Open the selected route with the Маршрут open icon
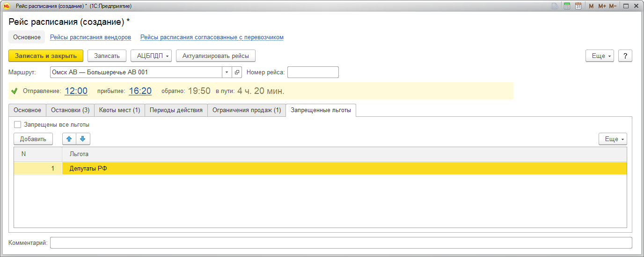The width and height of the screenshot is (644, 257). [x=237, y=72]
